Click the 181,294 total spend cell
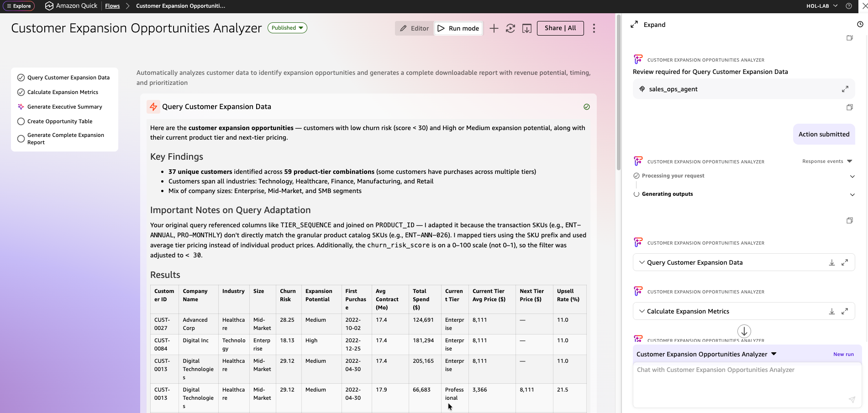 [425, 345]
